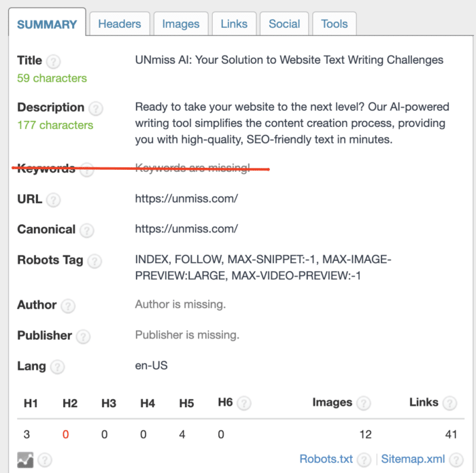This screenshot has width=476, height=473.
Task: Open the Links tab
Action: tap(234, 24)
